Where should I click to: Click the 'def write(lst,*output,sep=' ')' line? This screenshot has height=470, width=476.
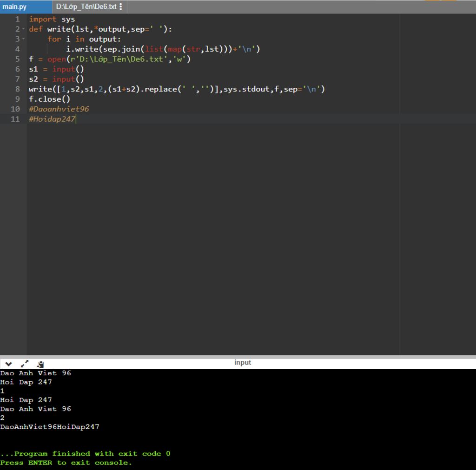[x=100, y=29]
